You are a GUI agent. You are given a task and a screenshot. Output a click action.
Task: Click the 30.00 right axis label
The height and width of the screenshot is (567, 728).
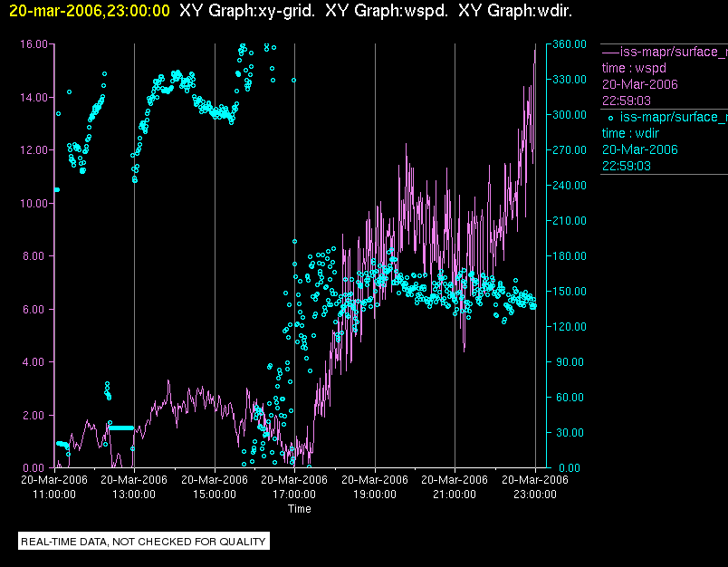(x=570, y=432)
